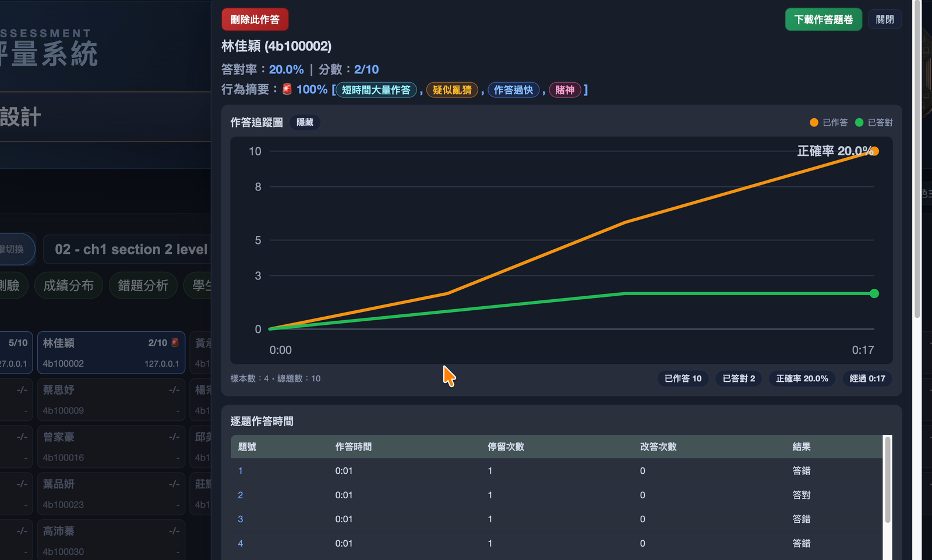Screen dimensions: 932x560
Task: Click the 結果 column header
Action: point(802,446)
